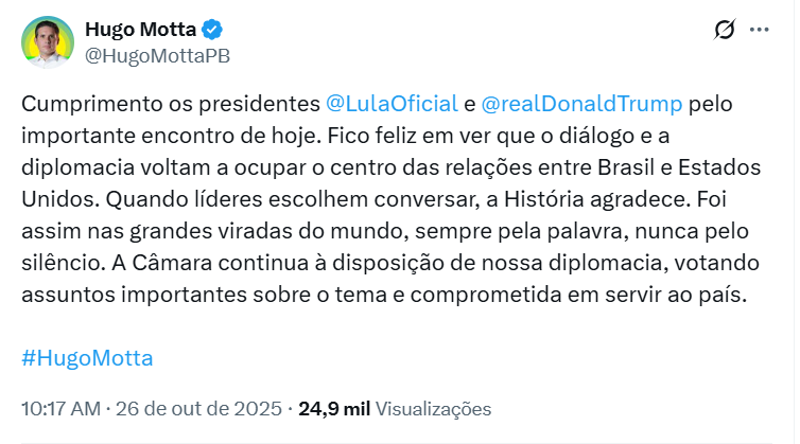The height and width of the screenshot is (444, 800).
Task: Click the Visualizações label
Action: (433, 408)
